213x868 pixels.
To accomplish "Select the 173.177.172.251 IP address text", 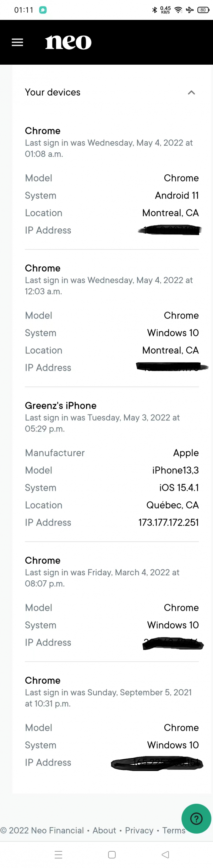I will (168, 522).
